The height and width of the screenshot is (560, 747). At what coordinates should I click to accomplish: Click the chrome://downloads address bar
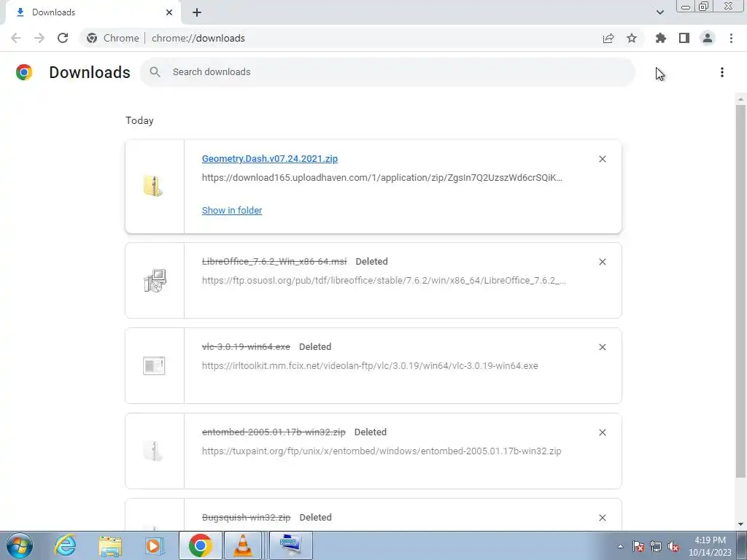coord(198,38)
